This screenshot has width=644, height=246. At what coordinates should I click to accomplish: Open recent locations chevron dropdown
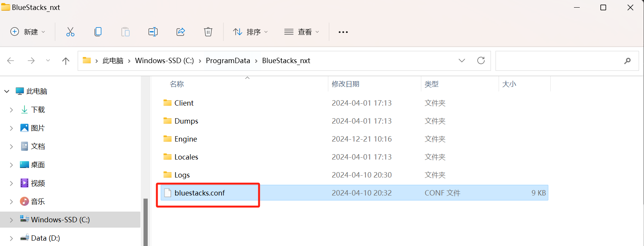click(48, 60)
